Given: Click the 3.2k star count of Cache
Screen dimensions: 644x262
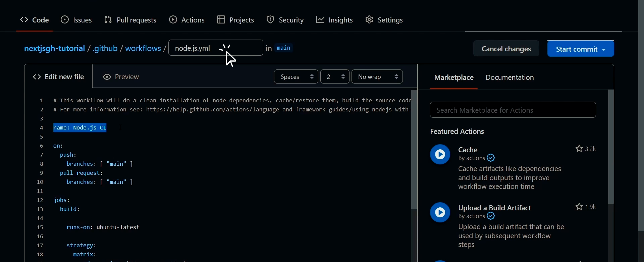Looking at the screenshot, I should (x=590, y=149).
